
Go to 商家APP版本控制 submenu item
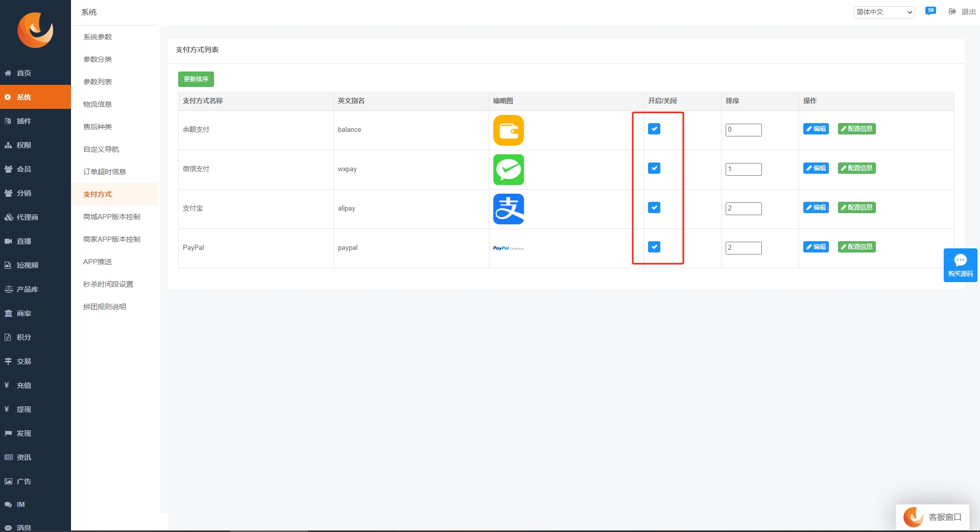tap(112, 239)
